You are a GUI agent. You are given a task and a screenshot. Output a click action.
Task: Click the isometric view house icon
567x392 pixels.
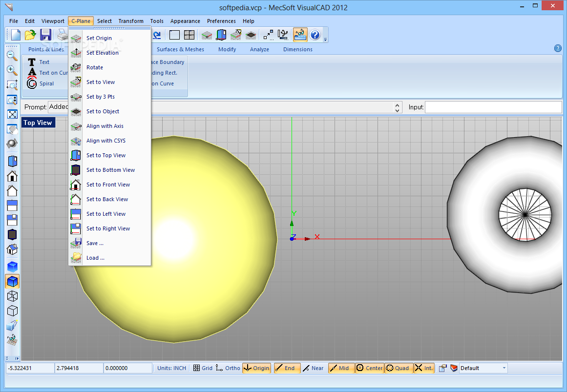click(x=12, y=249)
